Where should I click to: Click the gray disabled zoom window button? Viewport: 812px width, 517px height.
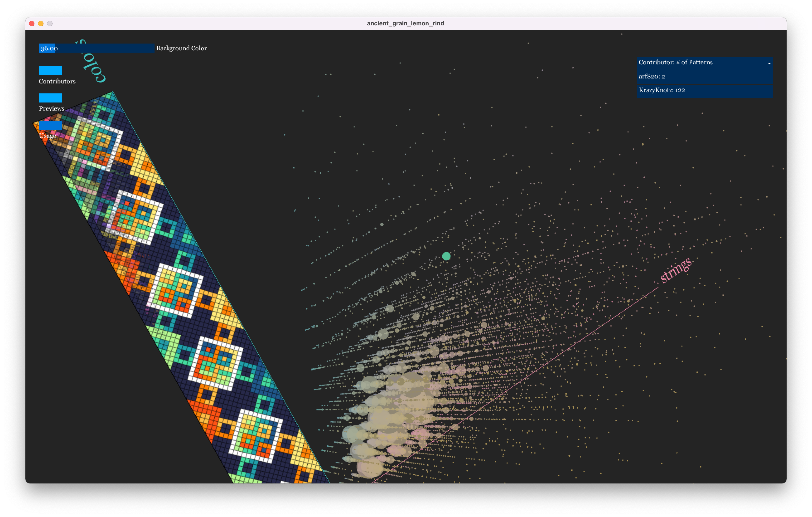coord(50,23)
